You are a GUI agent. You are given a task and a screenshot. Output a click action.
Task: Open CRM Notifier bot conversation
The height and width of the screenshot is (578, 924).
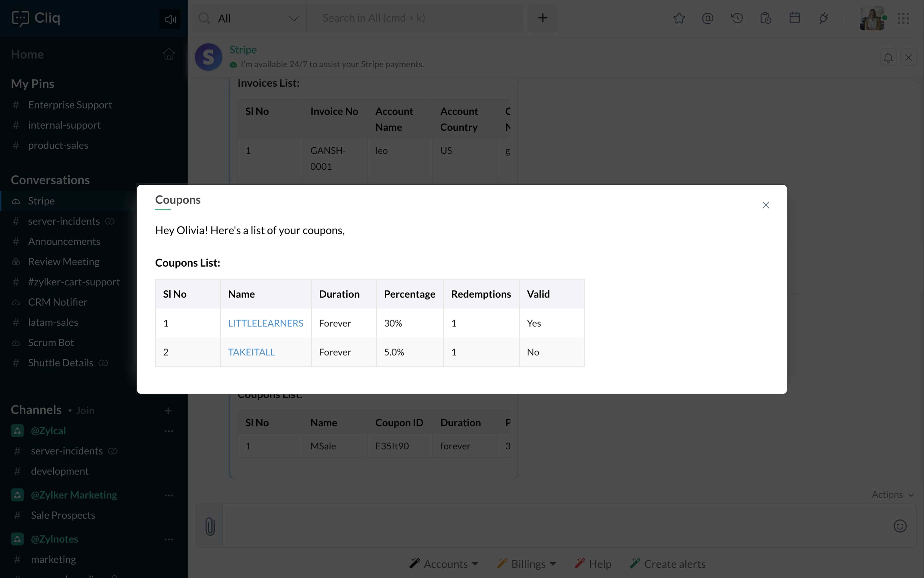click(58, 302)
